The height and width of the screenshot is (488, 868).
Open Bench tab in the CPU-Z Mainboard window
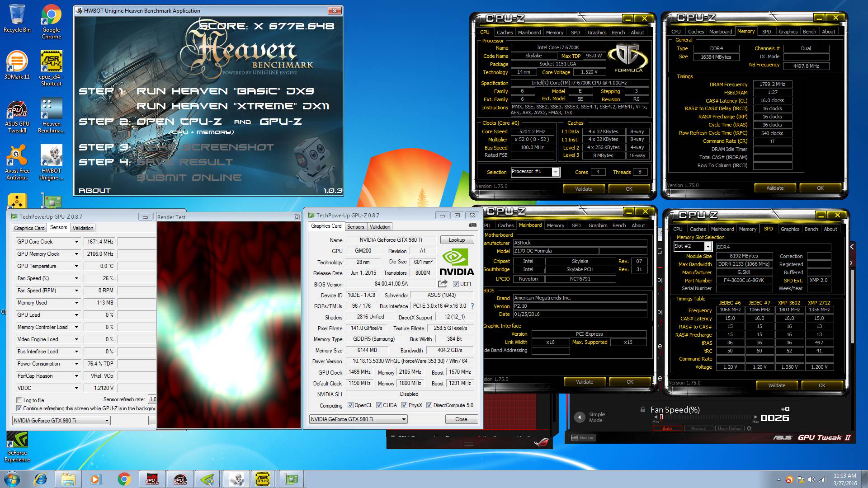(619, 225)
